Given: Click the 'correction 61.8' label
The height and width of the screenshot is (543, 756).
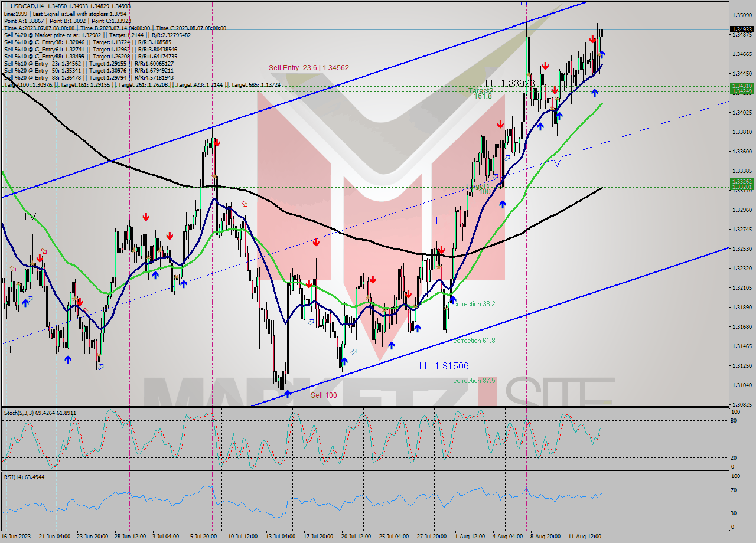Looking at the screenshot, I should pos(474,341).
